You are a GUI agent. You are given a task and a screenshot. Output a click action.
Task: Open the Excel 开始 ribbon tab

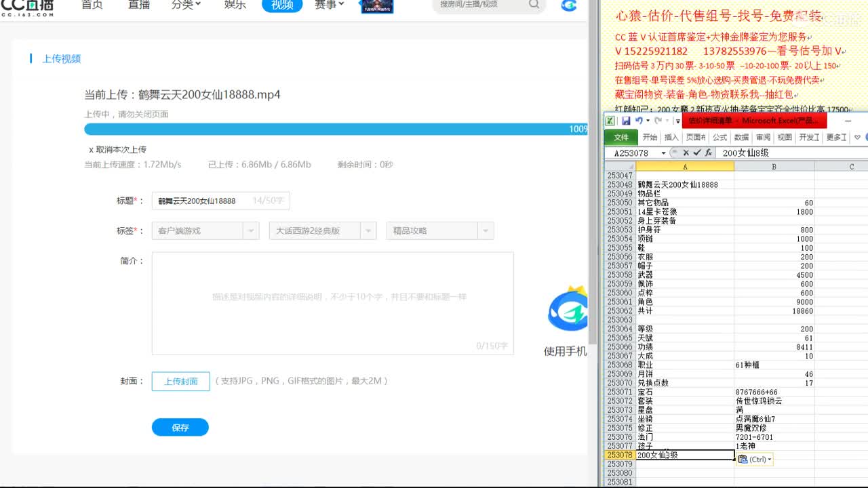coord(650,137)
